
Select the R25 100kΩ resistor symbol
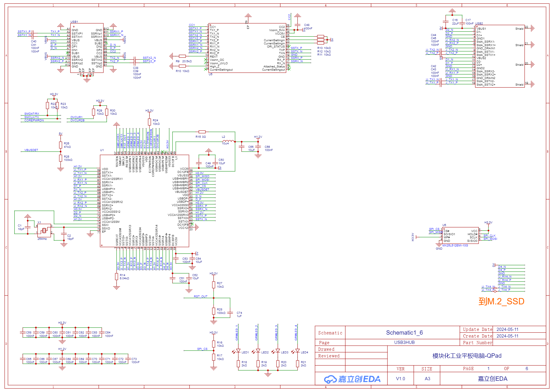coord(61,158)
